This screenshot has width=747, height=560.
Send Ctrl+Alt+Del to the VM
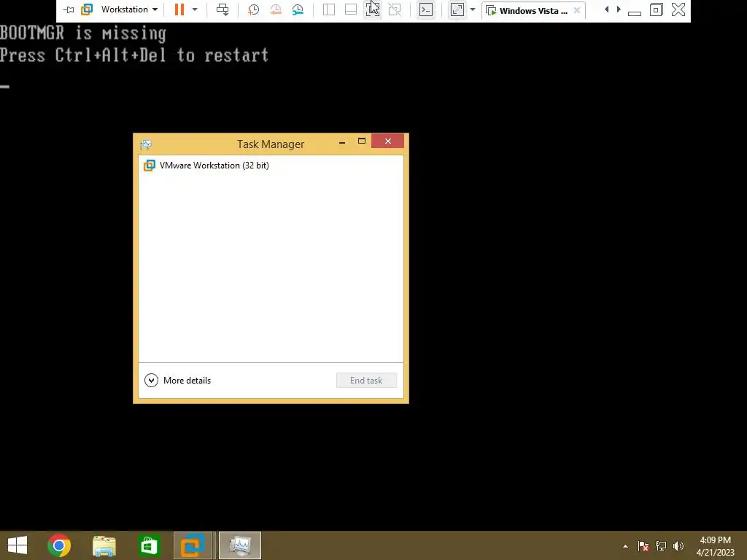pyautogui.click(x=222, y=9)
